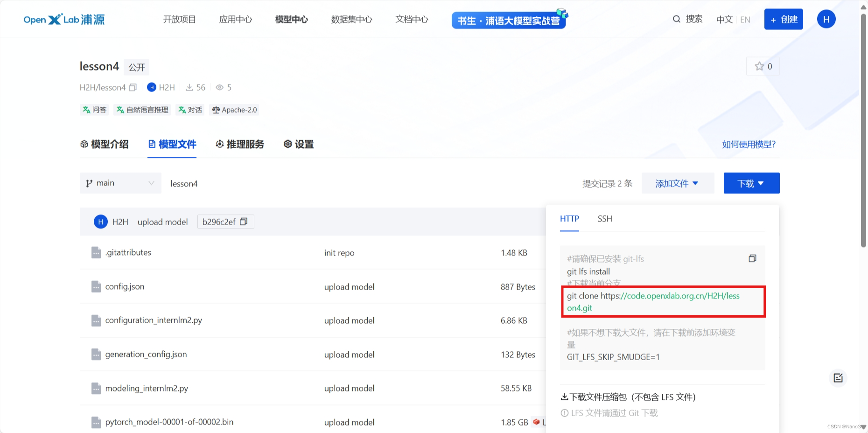Click the modeling_internlm2.py file icon
This screenshot has width=868, height=433.
coord(96,388)
